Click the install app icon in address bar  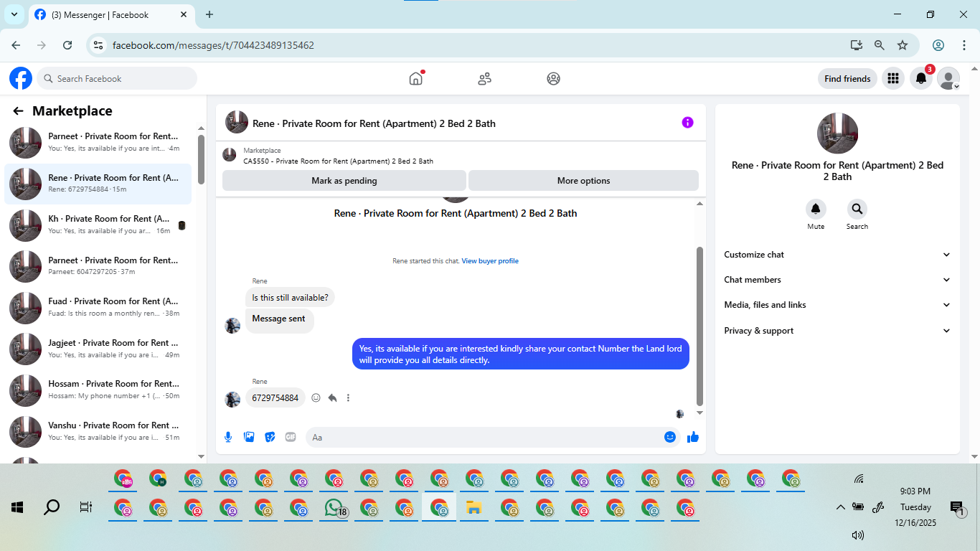[856, 45]
